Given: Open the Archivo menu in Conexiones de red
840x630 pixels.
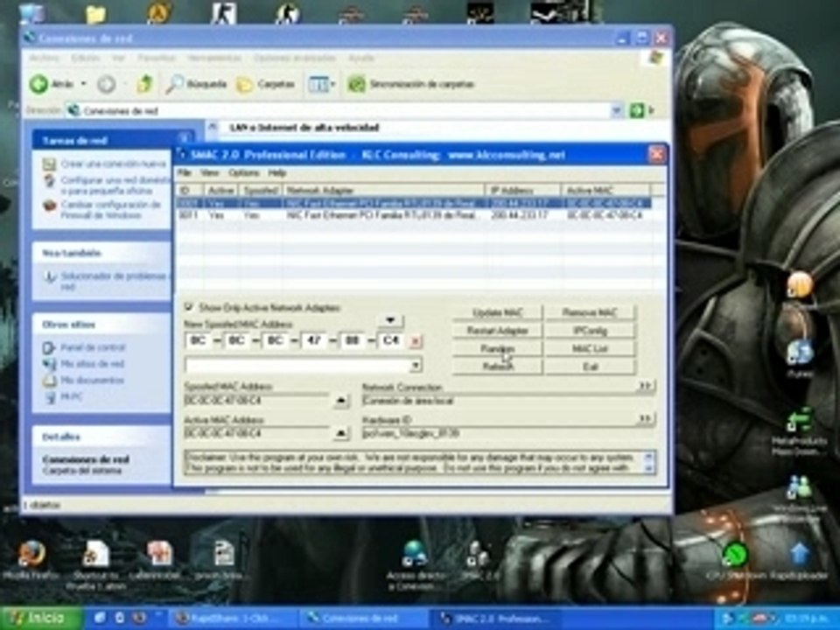Looking at the screenshot, I should coord(43,58).
